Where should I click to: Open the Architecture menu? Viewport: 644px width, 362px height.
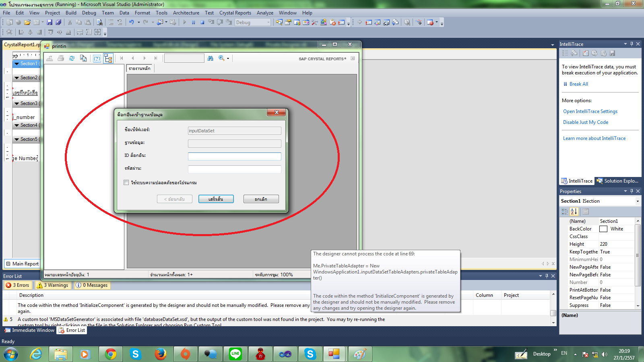(186, 13)
